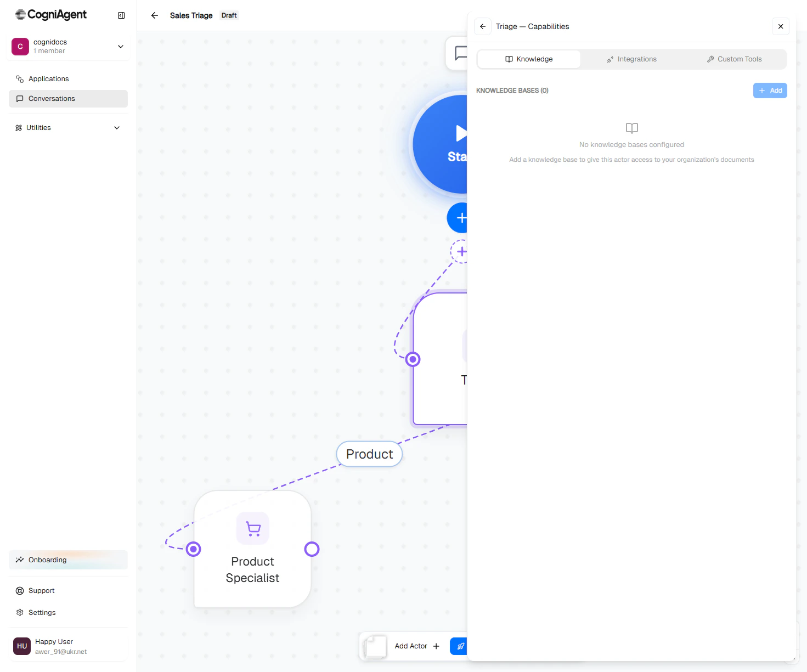Collapse the sidebar panel icon
Image resolution: width=807 pixels, height=672 pixels.
(121, 15)
